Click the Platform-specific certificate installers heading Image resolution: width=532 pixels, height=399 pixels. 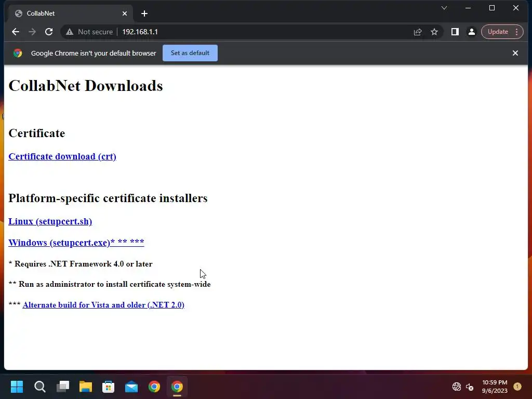(108, 198)
